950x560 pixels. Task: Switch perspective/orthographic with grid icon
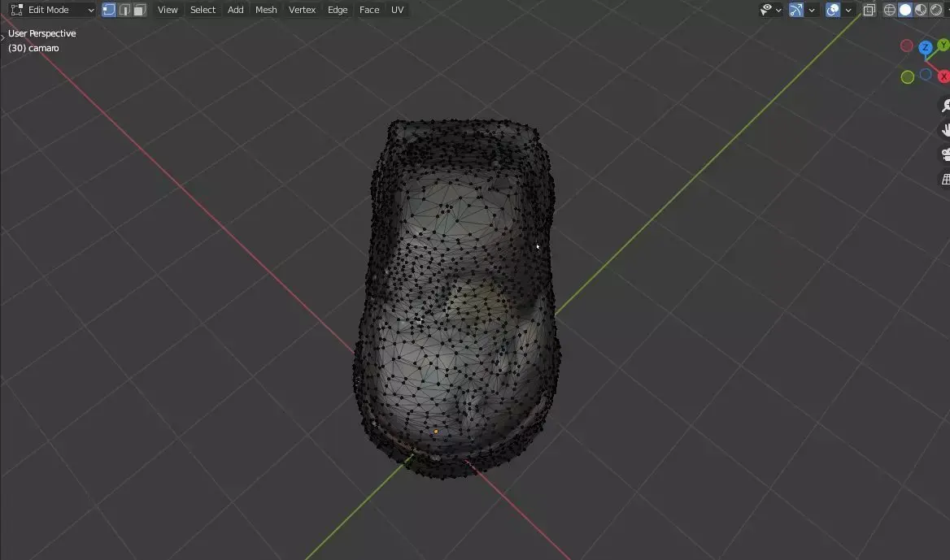pos(944,179)
